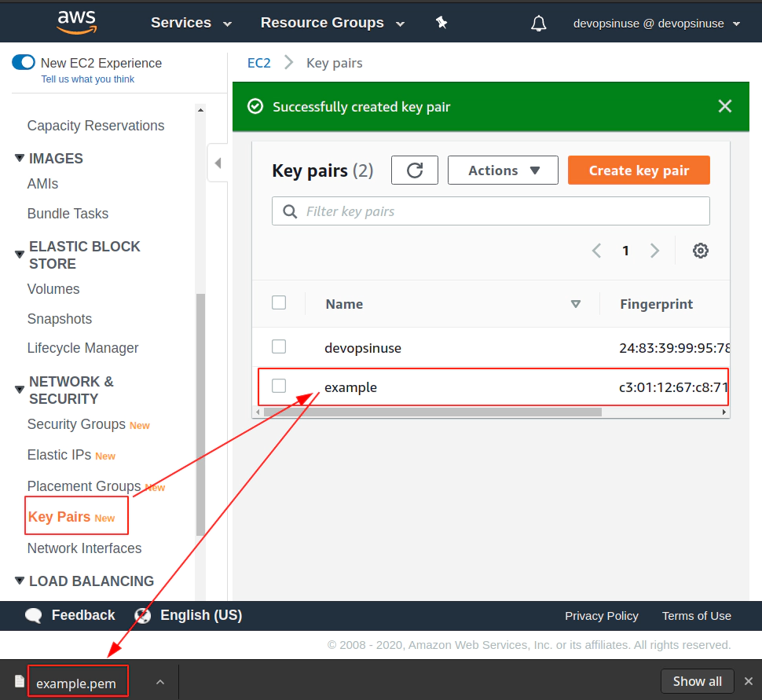Open the Services dropdown menu
The width and height of the screenshot is (762, 700).
191,23
